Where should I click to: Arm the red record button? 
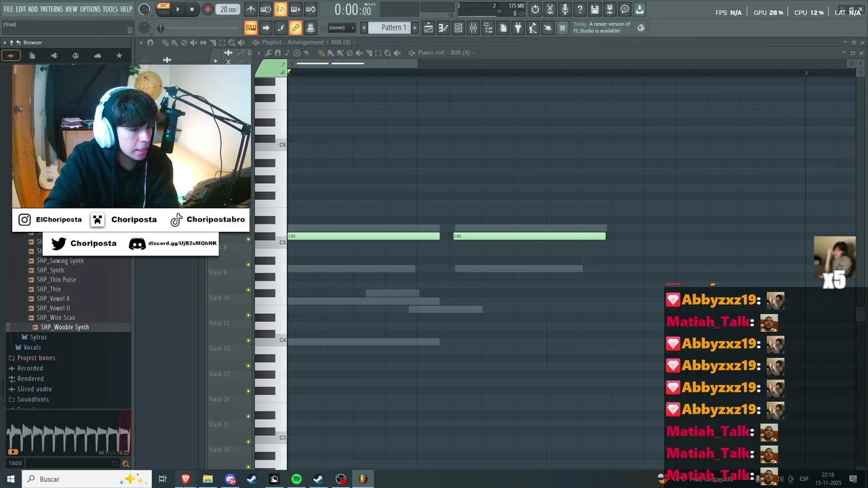click(x=208, y=9)
